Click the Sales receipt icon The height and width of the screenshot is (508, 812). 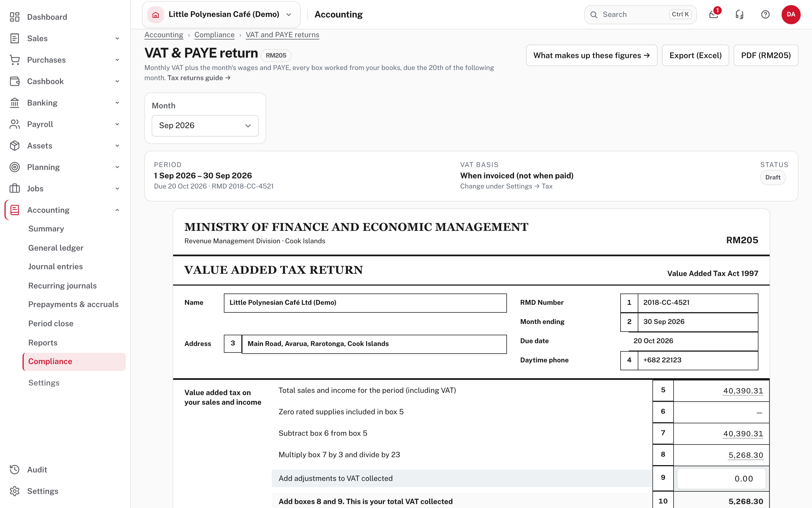click(14, 38)
